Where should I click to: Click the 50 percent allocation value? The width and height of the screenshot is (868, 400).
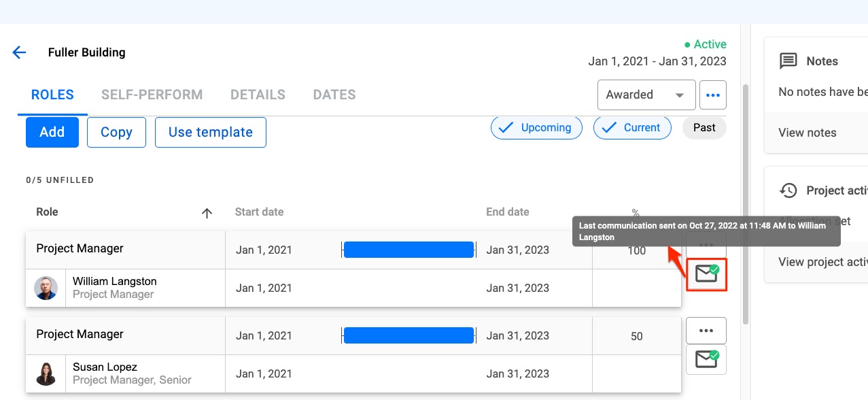(637, 336)
